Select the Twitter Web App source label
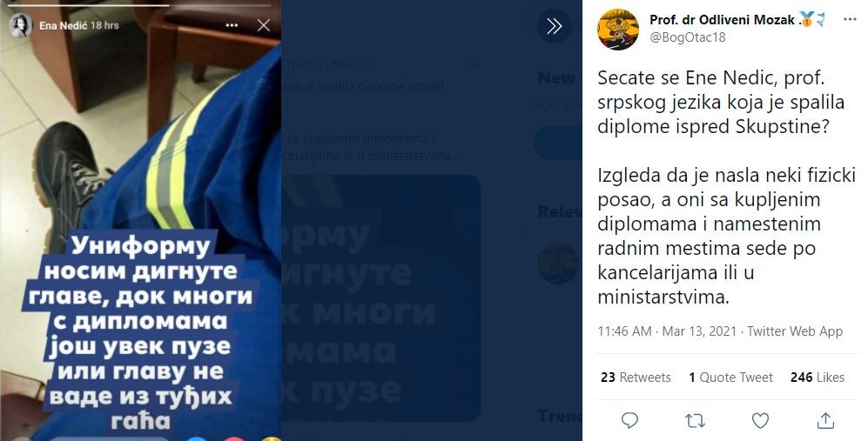The height and width of the screenshot is (441, 868). 795,331
